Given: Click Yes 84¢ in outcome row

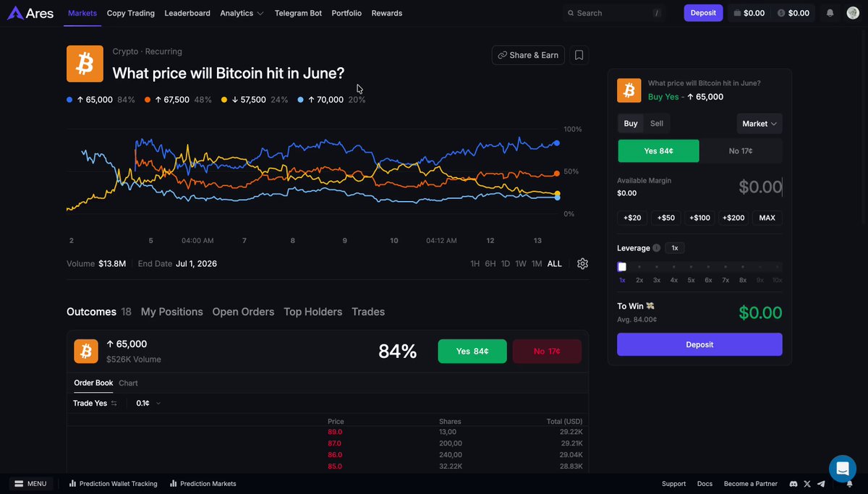Looking at the screenshot, I should click(472, 352).
